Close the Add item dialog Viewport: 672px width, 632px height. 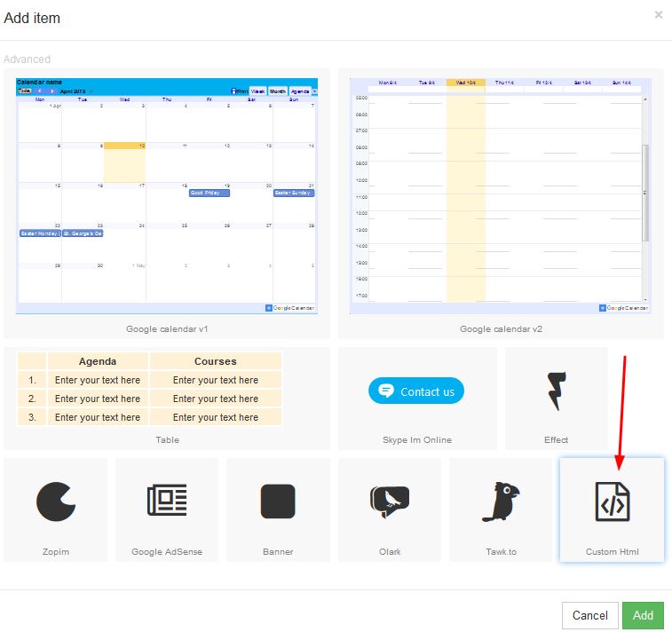point(658,15)
